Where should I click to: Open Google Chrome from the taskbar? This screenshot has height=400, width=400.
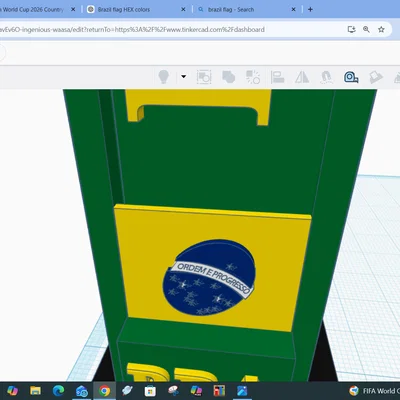(x=104, y=390)
